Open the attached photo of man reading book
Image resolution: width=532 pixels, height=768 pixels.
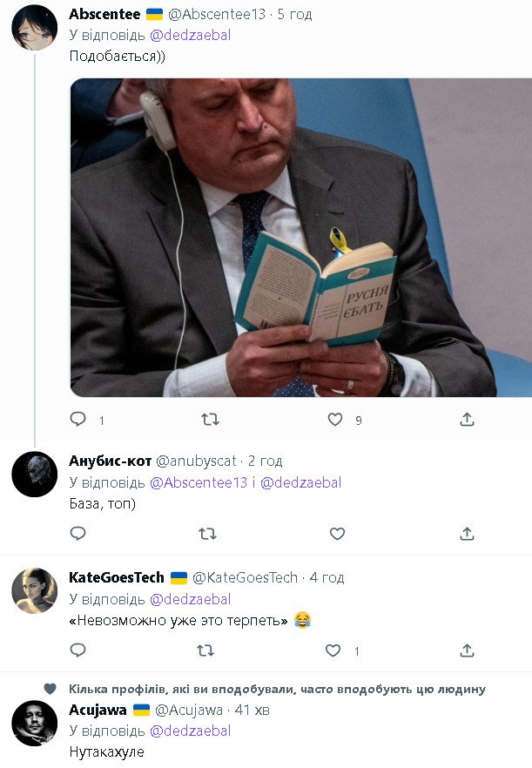coord(301,238)
